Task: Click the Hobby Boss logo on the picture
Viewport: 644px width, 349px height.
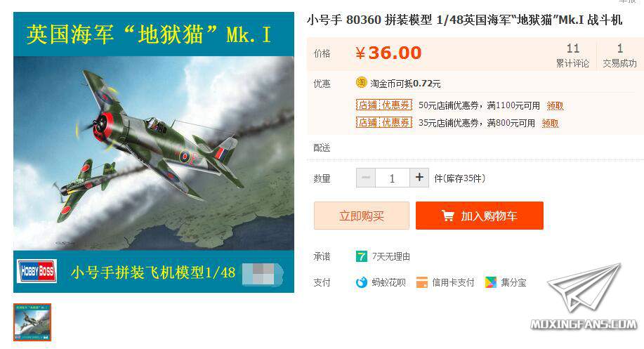Action: click(37, 271)
